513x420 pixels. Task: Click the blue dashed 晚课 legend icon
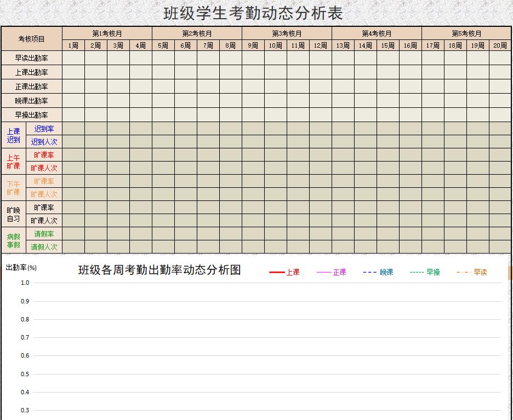[371, 272]
